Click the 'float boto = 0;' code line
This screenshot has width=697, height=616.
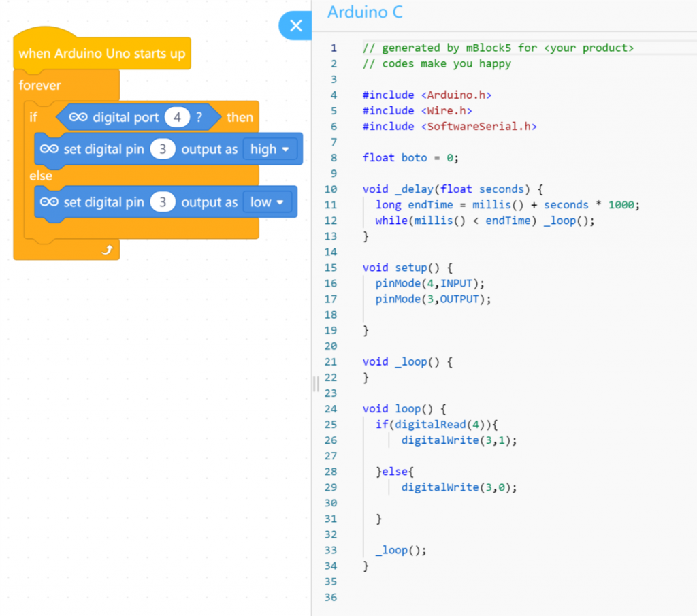[x=410, y=158]
